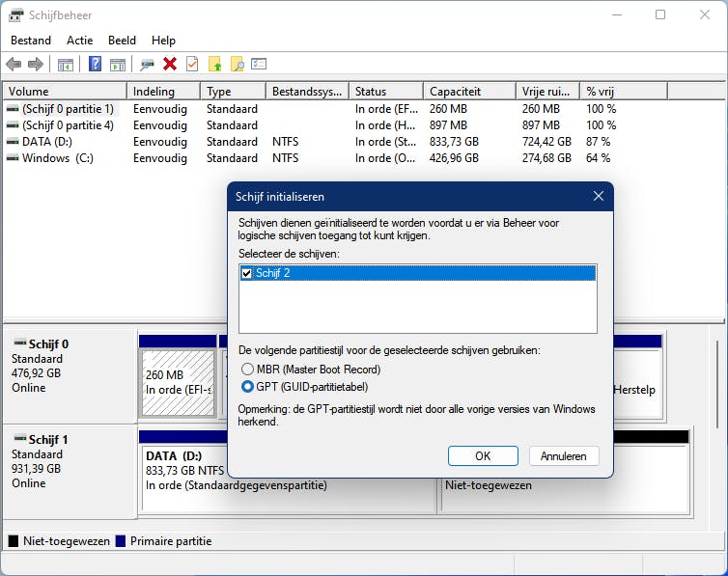The image size is (728, 576).
Task: Click the Back arrow in the toolbar
Action: [x=14, y=64]
